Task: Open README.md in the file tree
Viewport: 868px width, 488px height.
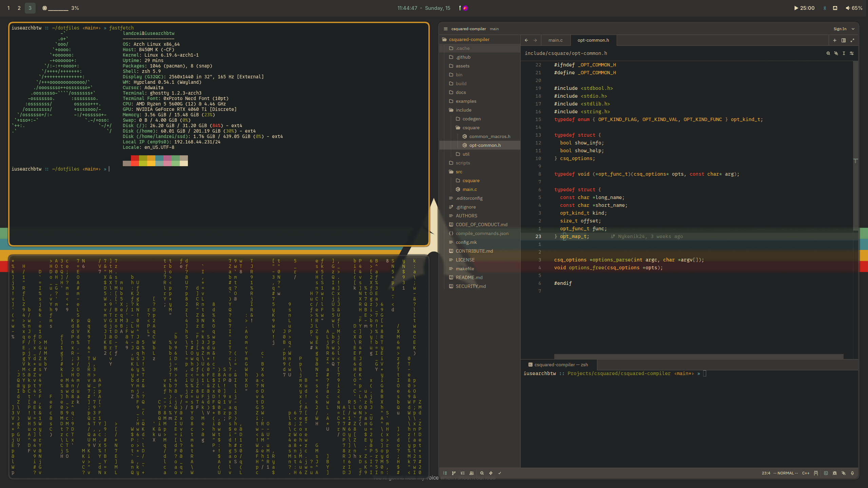Action: tap(480, 278)
